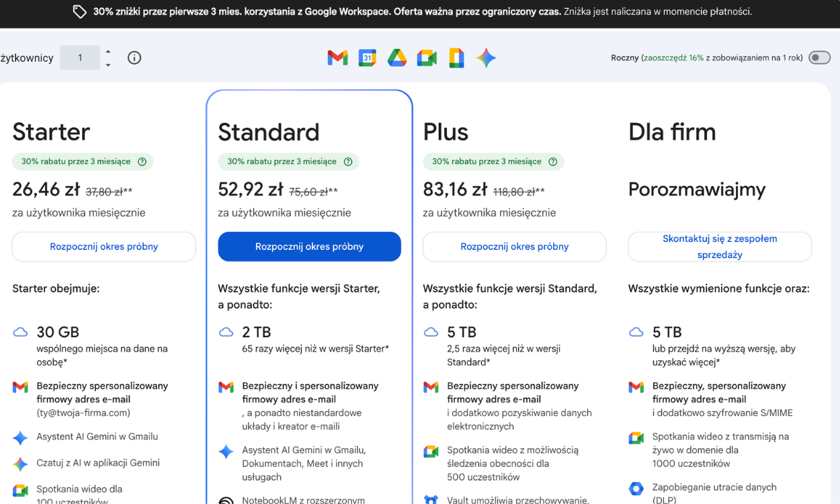Click the Google Keep icon in header

[x=456, y=58]
